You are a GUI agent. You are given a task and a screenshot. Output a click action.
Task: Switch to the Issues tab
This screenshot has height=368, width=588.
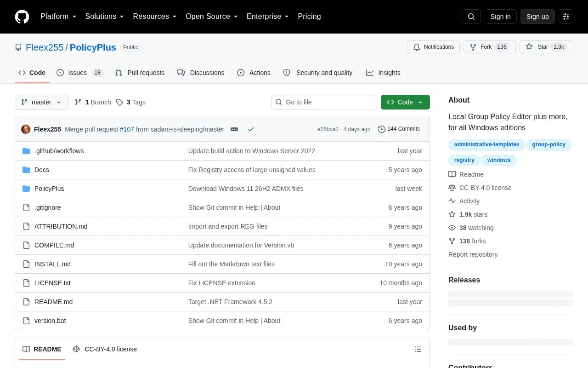coord(80,73)
